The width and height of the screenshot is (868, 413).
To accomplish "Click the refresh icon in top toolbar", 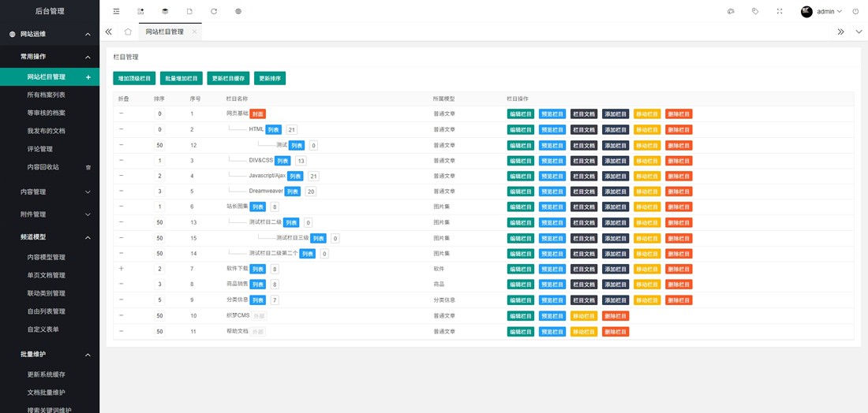I will point(214,12).
